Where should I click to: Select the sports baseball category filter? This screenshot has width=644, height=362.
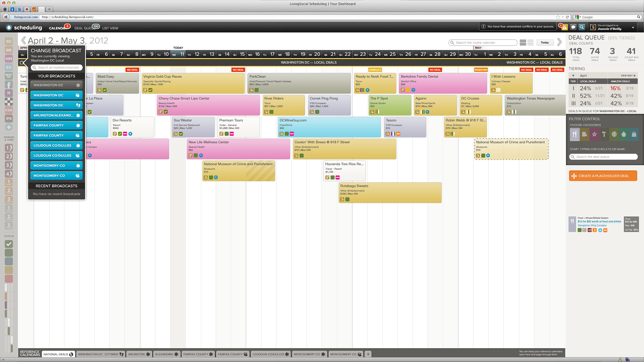[x=614, y=134]
